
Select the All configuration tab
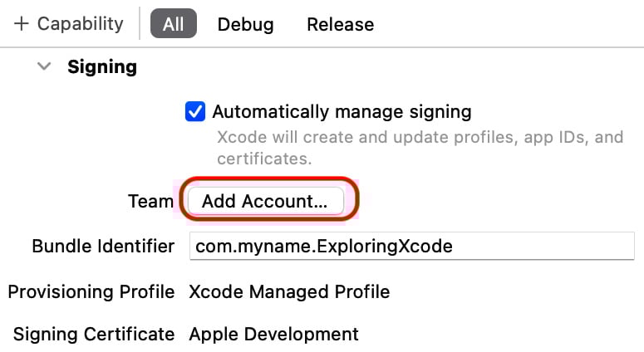coord(174,24)
